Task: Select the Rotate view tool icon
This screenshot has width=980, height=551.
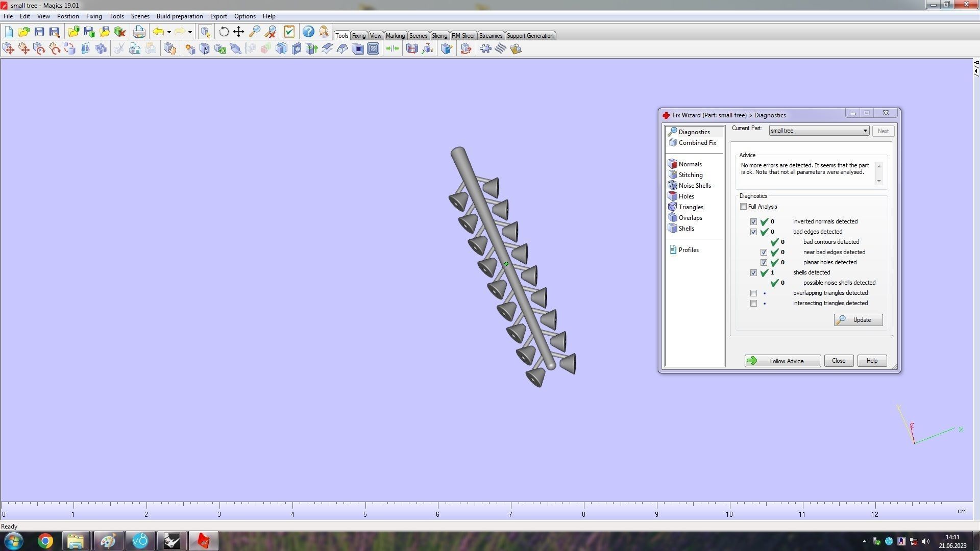Action: tap(224, 32)
